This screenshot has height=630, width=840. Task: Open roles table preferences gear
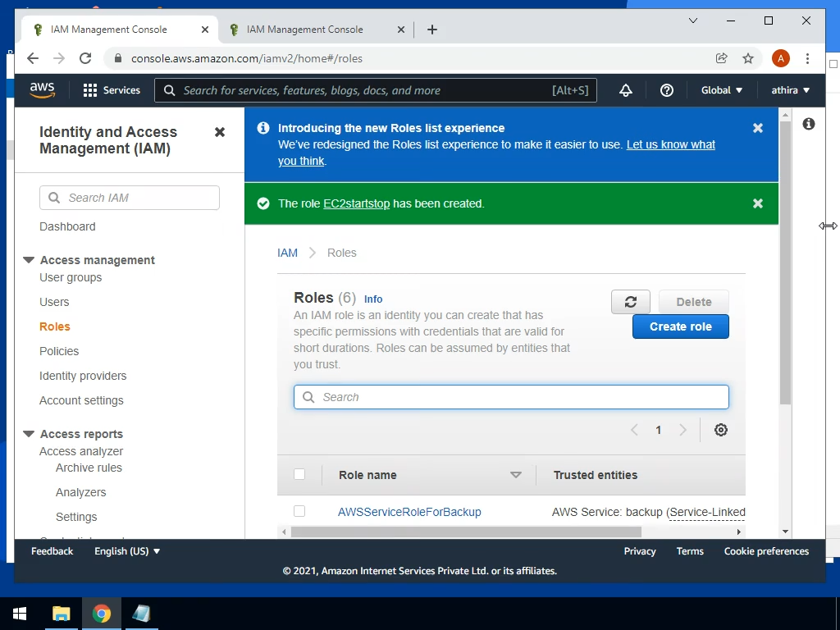click(x=721, y=430)
